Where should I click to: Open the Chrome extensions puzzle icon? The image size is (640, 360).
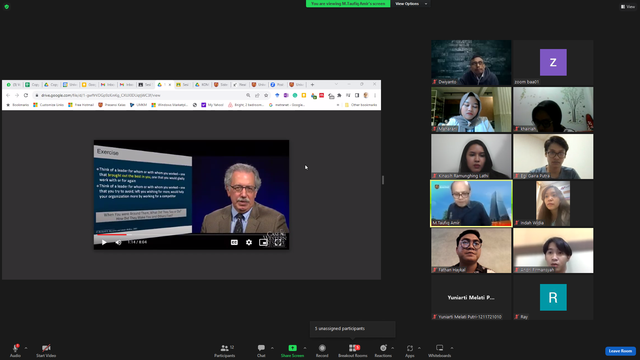click(x=339, y=95)
